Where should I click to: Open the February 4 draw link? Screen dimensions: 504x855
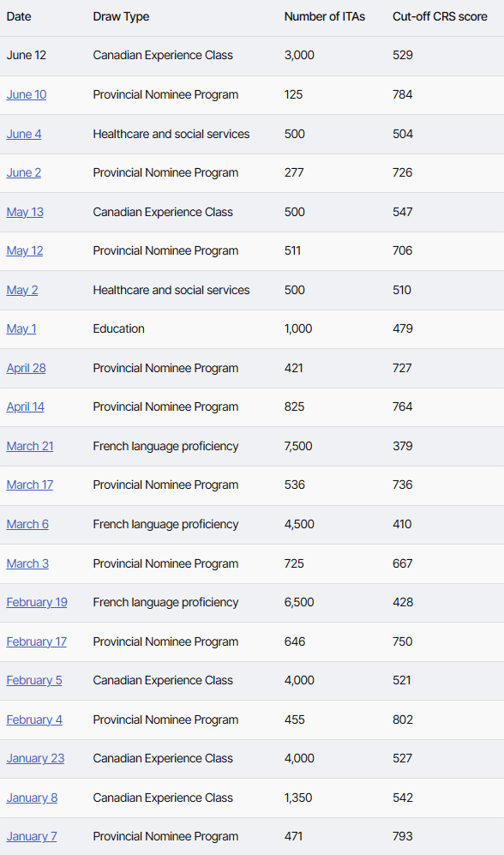point(34,720)
